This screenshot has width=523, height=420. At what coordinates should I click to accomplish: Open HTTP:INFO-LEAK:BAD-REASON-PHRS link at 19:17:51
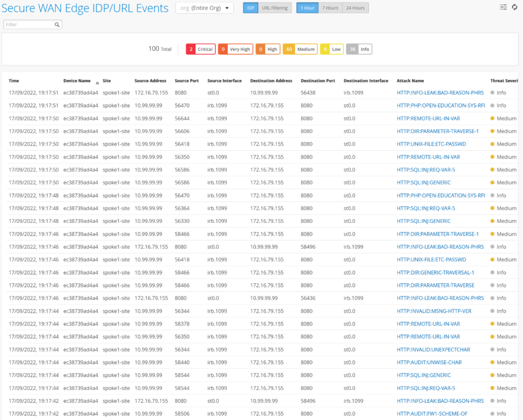tap(440, 93)
